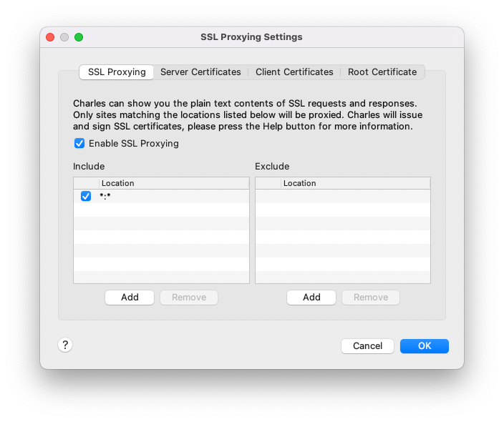Close the dialog with the red window button
The width and height of the screenshot is (504, 422).
50,37
